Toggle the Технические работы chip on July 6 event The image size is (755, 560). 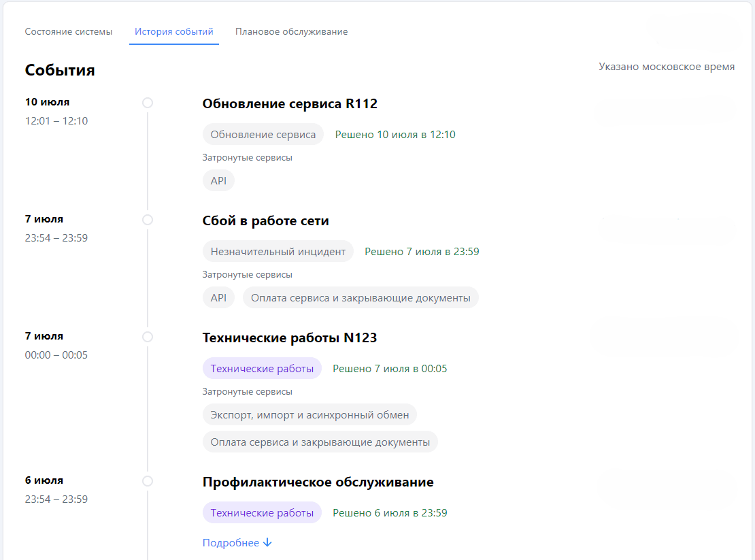[262, 512]
